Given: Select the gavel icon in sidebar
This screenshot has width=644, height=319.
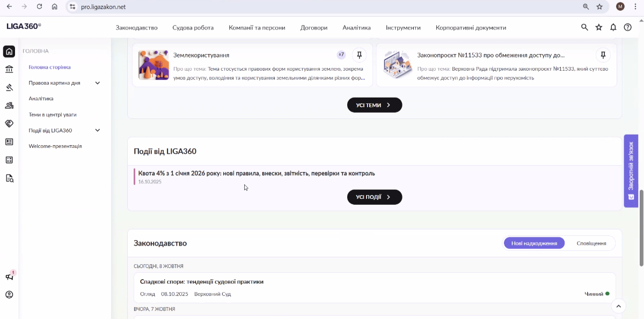Looking at the screenshot, I should pos(9,87).
